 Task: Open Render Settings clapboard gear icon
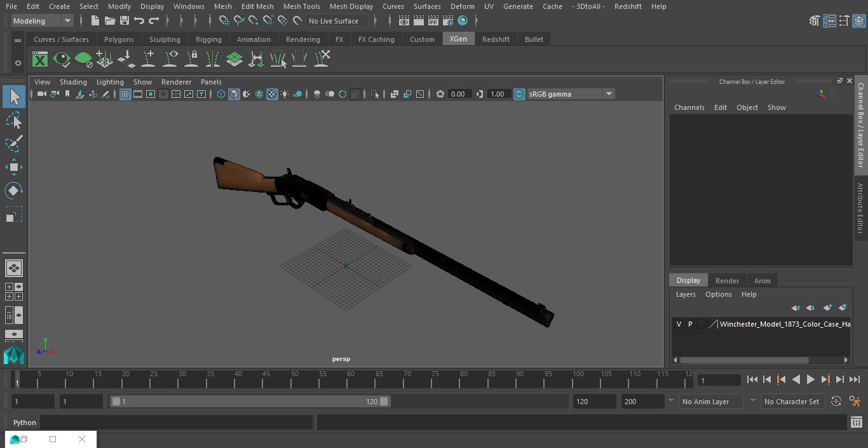[449, 21]
